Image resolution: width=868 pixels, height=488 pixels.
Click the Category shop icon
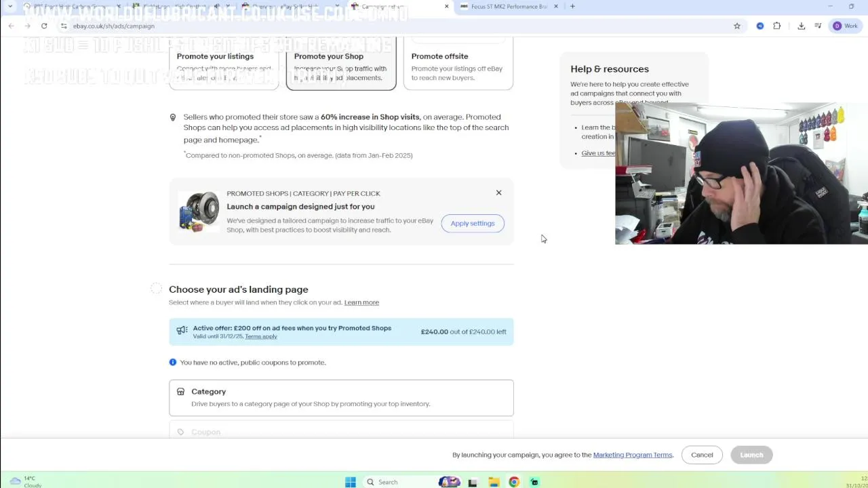180,392
